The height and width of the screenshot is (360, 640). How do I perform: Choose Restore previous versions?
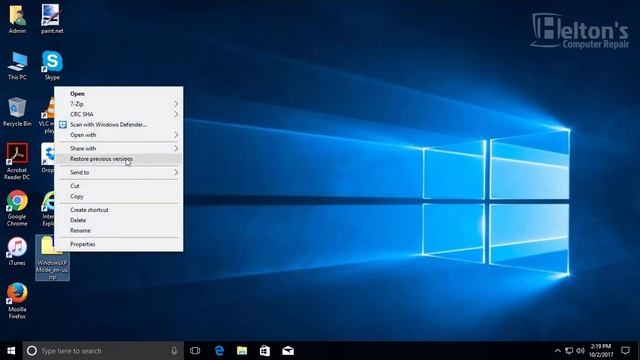pos(119,159)
